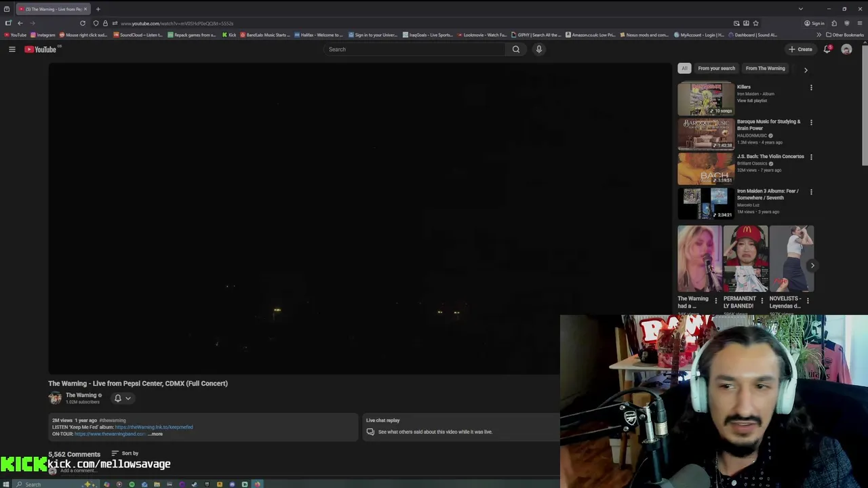The image size is (868, 488).
Task: Focus the YouTube search field
Action: [x=415, y=49]
